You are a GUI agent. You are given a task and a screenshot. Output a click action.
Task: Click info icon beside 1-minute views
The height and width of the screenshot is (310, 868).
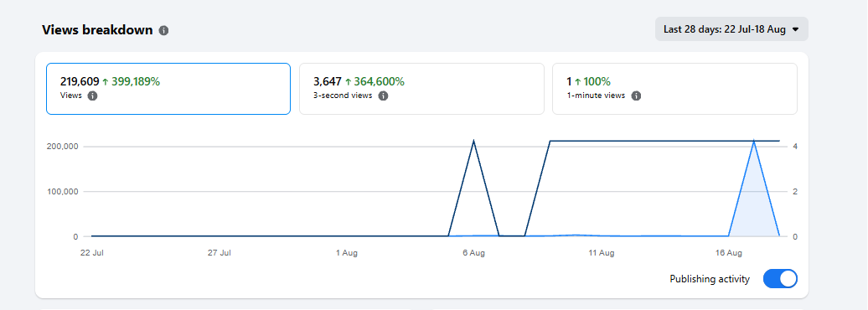click(637, 96)
